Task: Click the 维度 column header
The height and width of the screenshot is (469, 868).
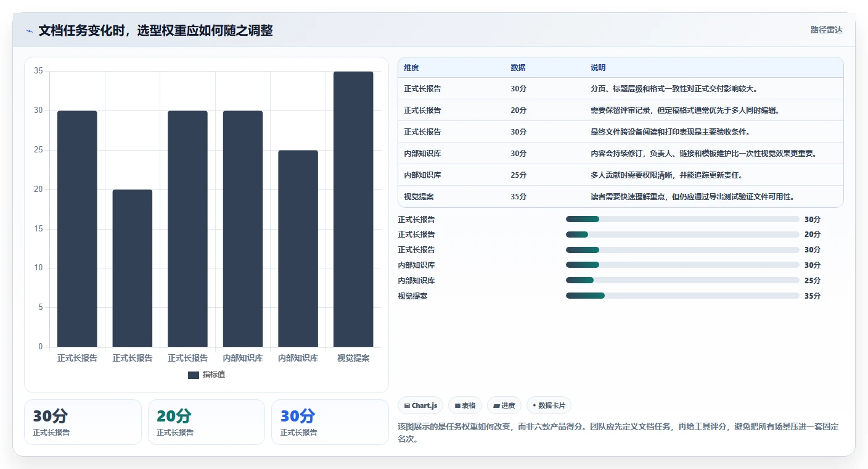Action: [411, 68]
